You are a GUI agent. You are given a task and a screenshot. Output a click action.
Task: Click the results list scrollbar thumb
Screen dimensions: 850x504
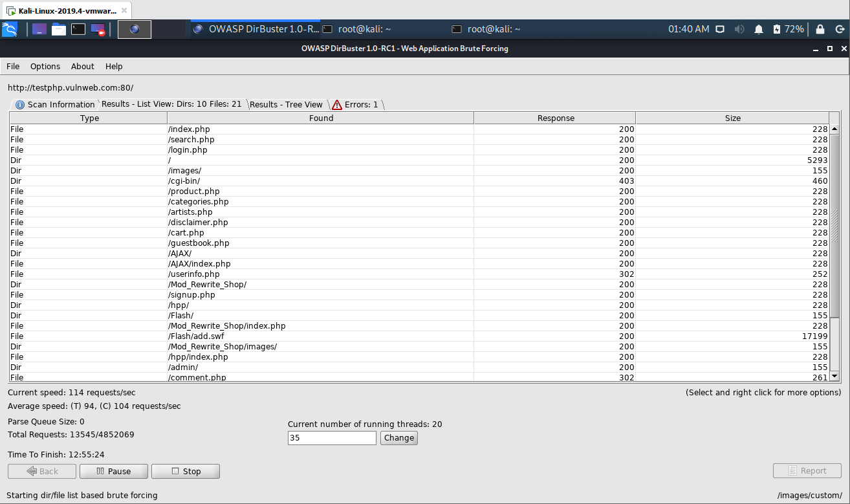coord(834,225)
